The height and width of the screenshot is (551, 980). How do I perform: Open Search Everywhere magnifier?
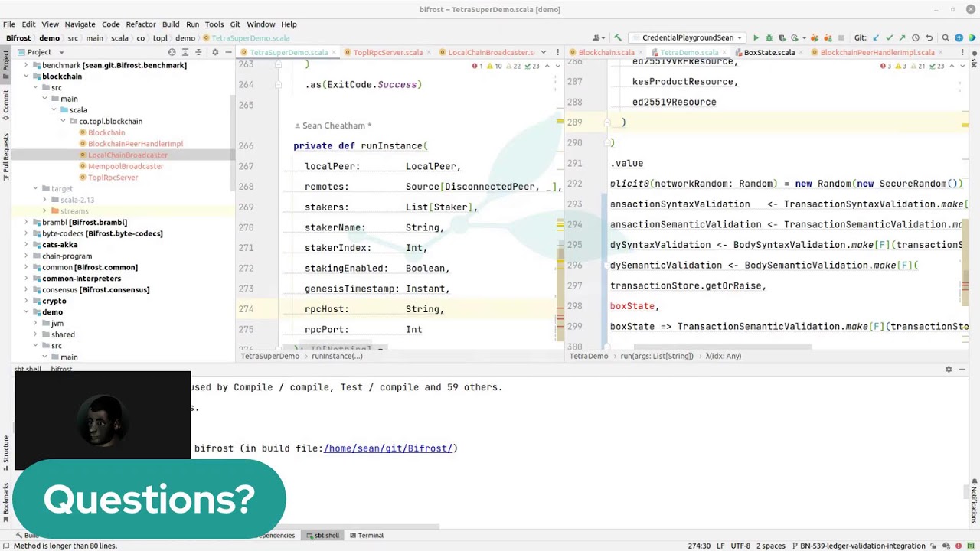[946, 37]
